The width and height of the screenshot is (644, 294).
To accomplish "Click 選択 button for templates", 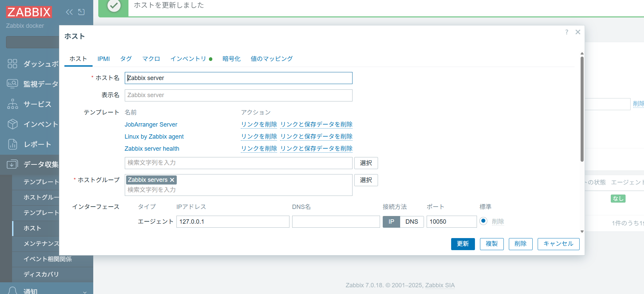I will click(366, 163).
